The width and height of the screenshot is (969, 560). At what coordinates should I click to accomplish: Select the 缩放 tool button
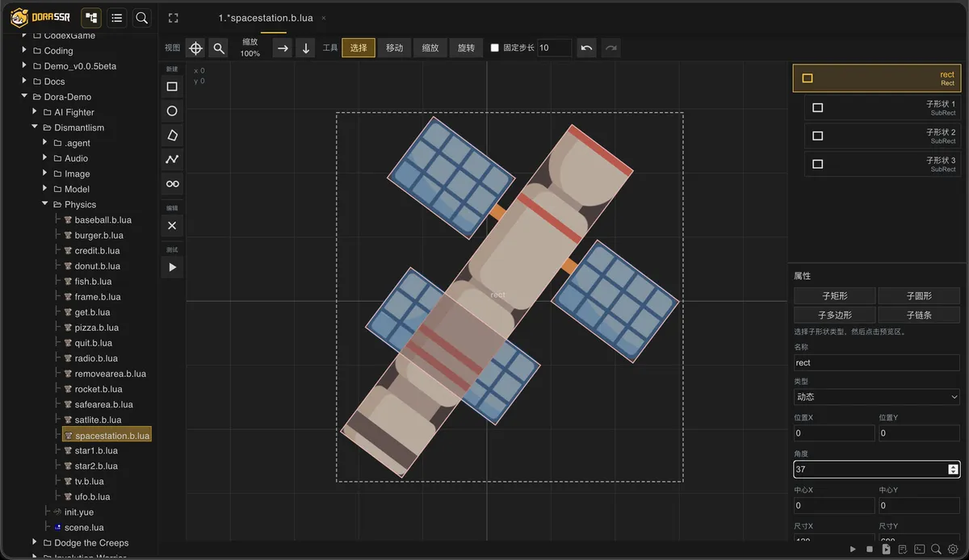(430, 48)
